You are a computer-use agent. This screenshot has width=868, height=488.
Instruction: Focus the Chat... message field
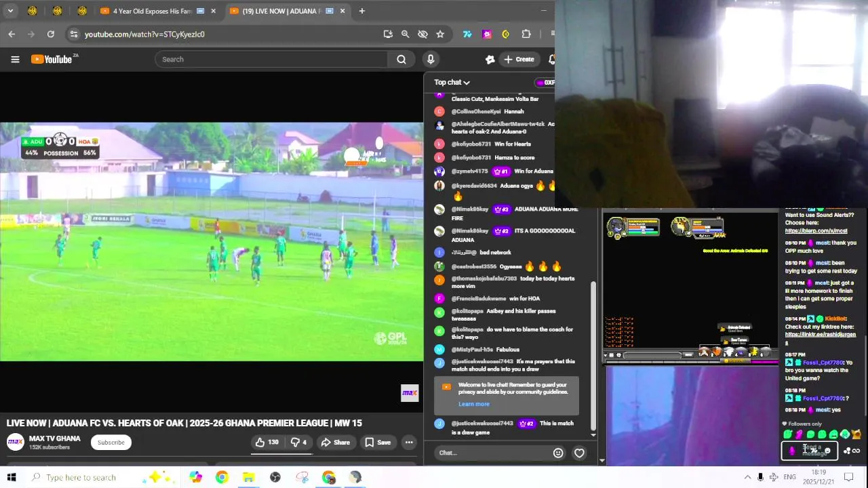click(x=493, y=453)
